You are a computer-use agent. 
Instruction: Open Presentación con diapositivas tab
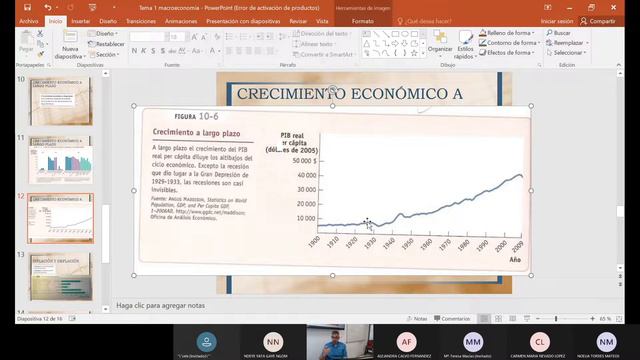click(243, 21)
